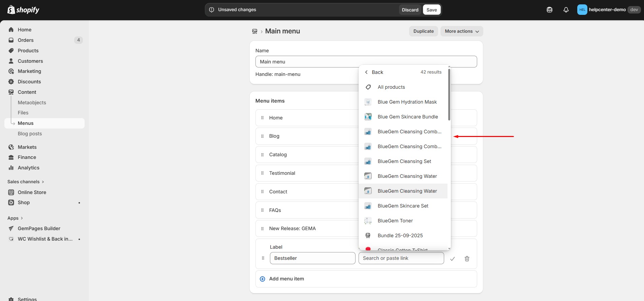Click the Home icon in sidebar
The image size is (644, 301).
(x=11, y=30)
